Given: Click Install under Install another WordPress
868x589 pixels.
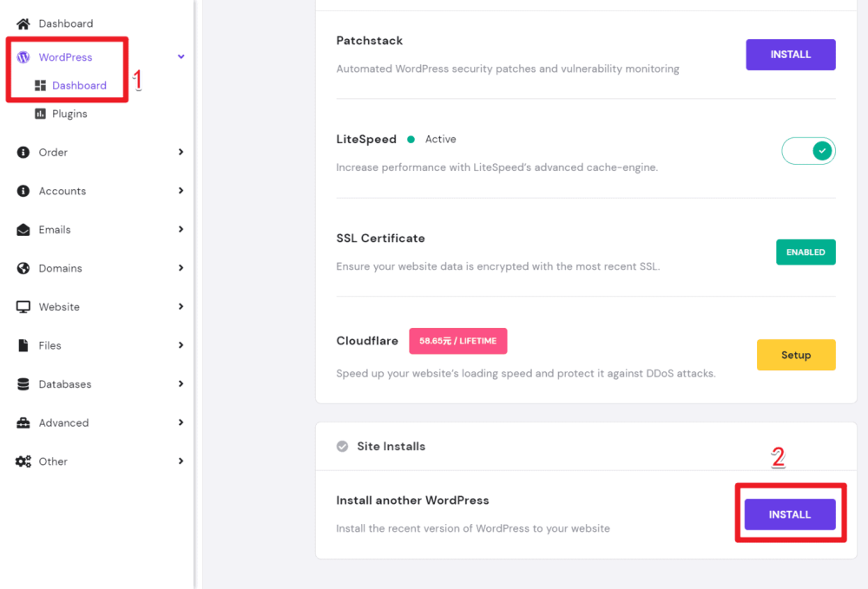Looking at the screenshot, I should click(790, 514).
